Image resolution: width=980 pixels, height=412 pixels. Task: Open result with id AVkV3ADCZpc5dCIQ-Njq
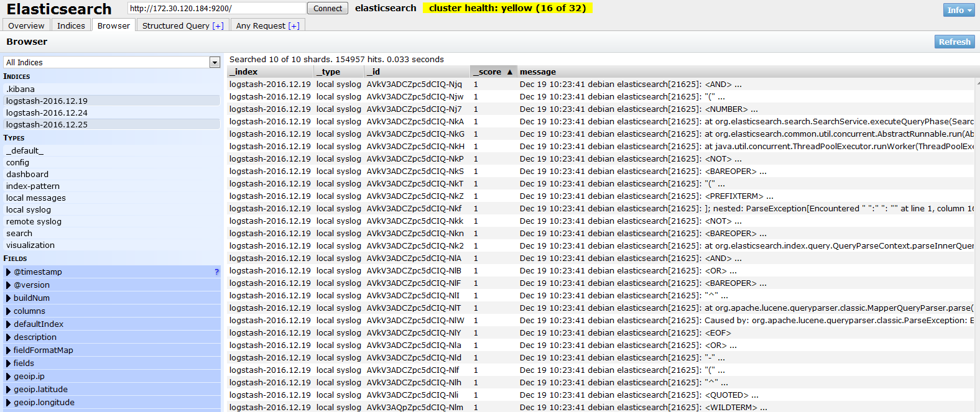coord(414,85)
